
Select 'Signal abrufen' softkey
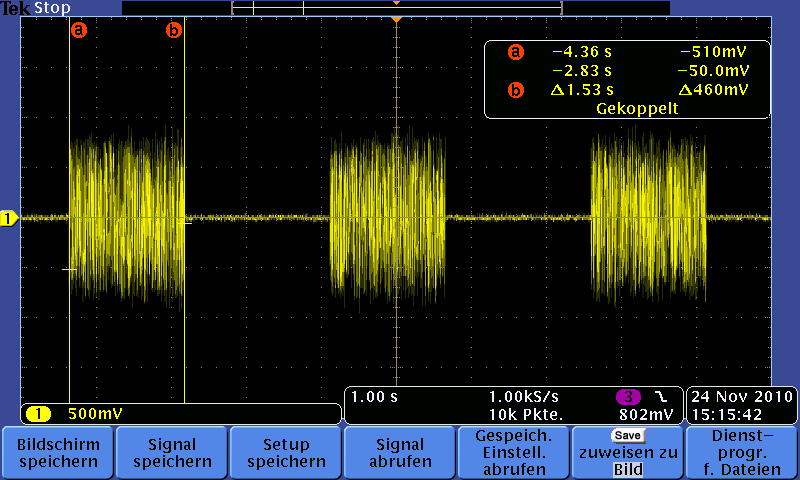pyautogui.click(x=399, y=452)
